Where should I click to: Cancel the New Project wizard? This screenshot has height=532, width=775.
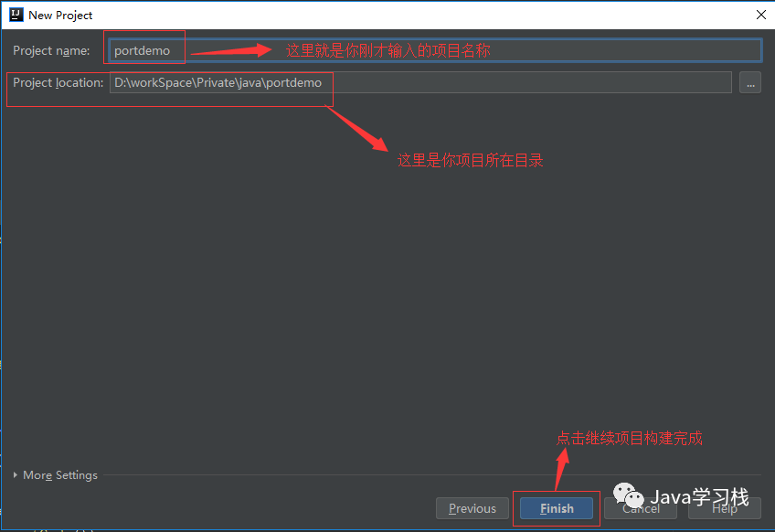click(x=641, y=508)
